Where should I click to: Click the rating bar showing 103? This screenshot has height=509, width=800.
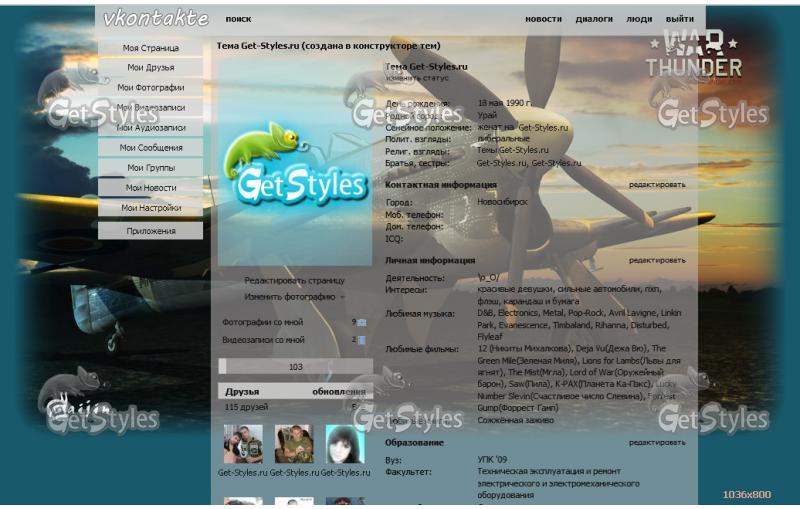pyautogui.click(x=294, y=367)
